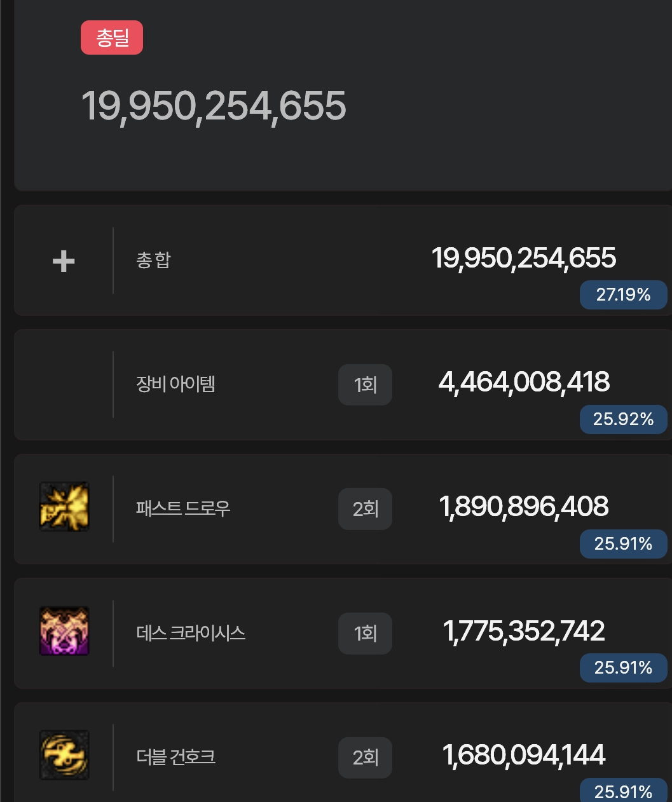Expand the 총합 row plus icon
672x802 pixels.
point(64,261)
